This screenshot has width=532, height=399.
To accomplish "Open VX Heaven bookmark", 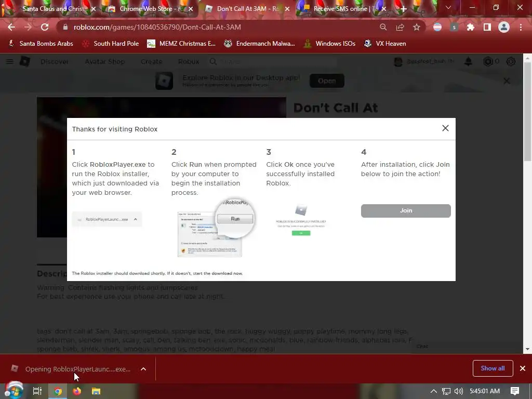I will click(385, 44).
